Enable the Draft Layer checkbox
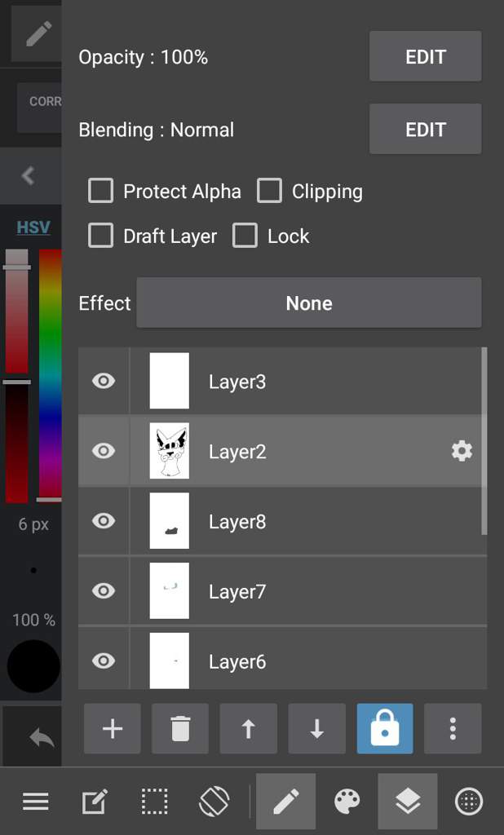Screen dimensions: 504x835 click(100, 236)
